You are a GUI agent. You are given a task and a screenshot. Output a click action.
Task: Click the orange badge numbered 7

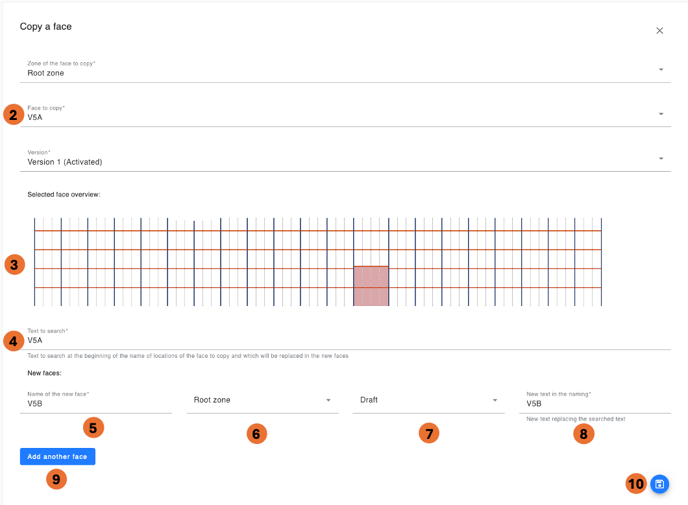pyautogui.click(x=429, y=434)
